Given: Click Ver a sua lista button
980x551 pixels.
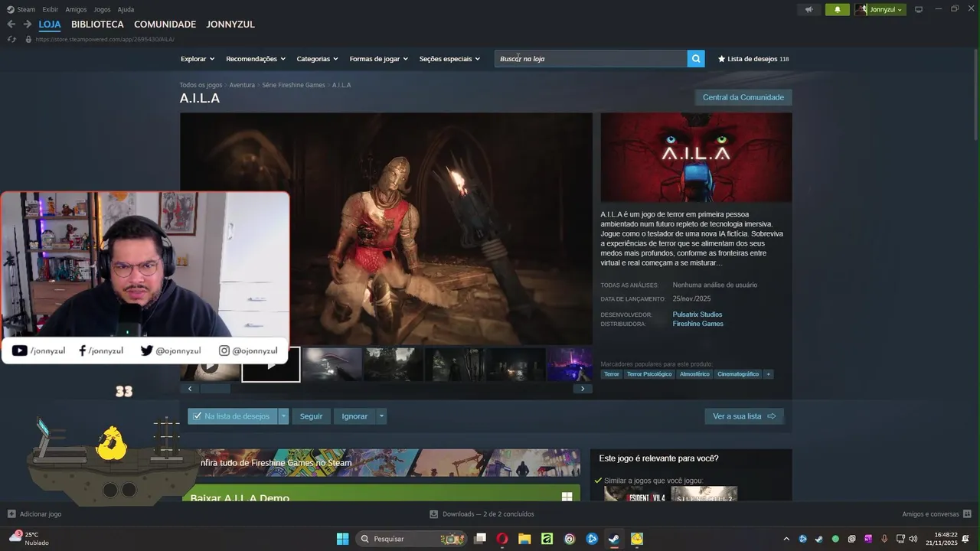Looking at the screenshot, I should 744,416.
